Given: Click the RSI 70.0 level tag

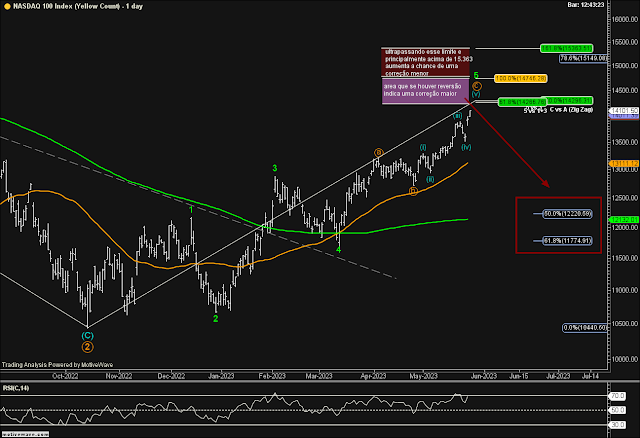Looking at the screenshot, I should pyautogui.click(x=618, y=396).
